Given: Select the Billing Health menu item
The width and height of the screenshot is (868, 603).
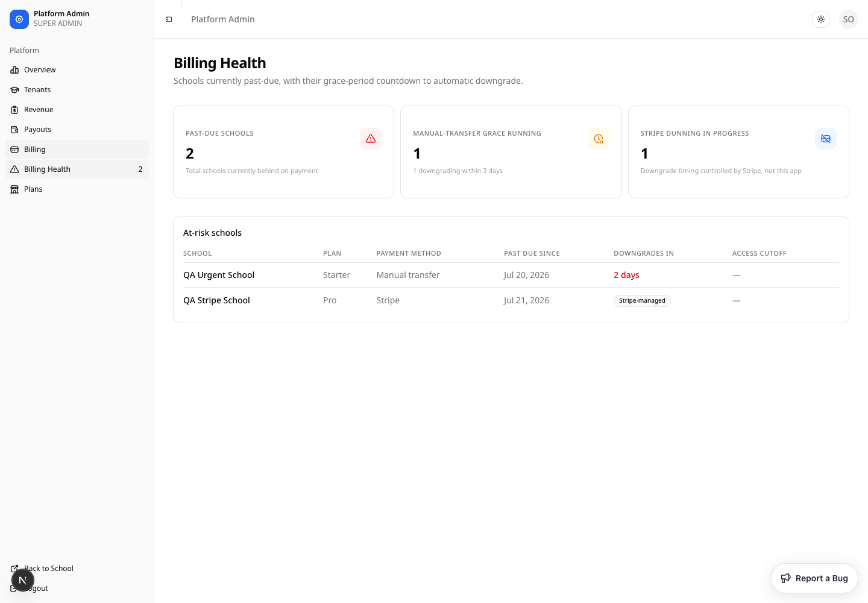Looking at the screenshot, I should tap(77, 169).
